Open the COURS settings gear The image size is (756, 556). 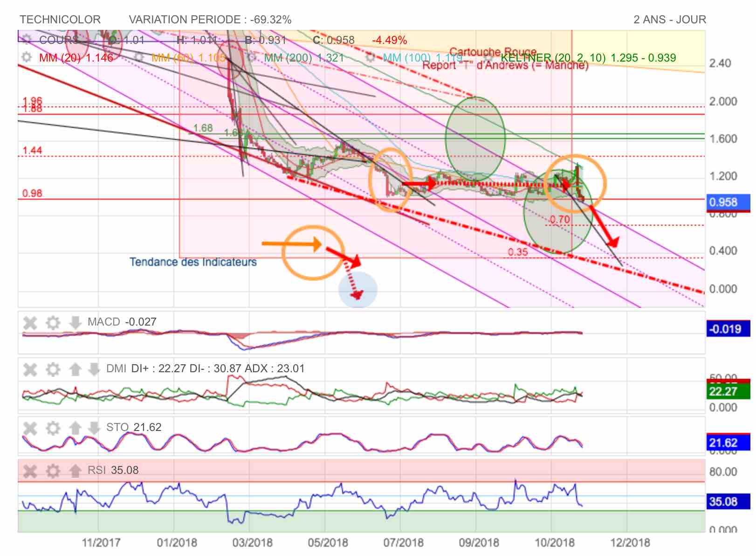pyautogui.click(x=27, y=39)
